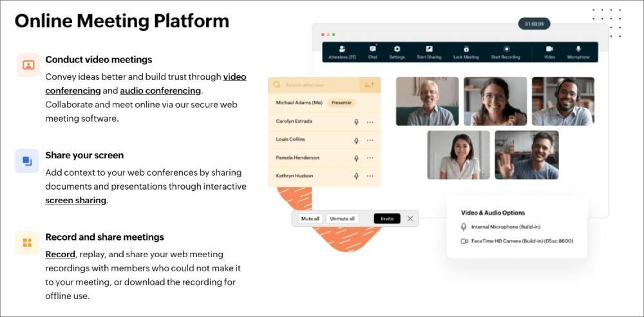Image resolution: width=644 pixels, height=317 pixels.
Task: Toggle the Microphone icon in toolbar
Action: point(578,49)
